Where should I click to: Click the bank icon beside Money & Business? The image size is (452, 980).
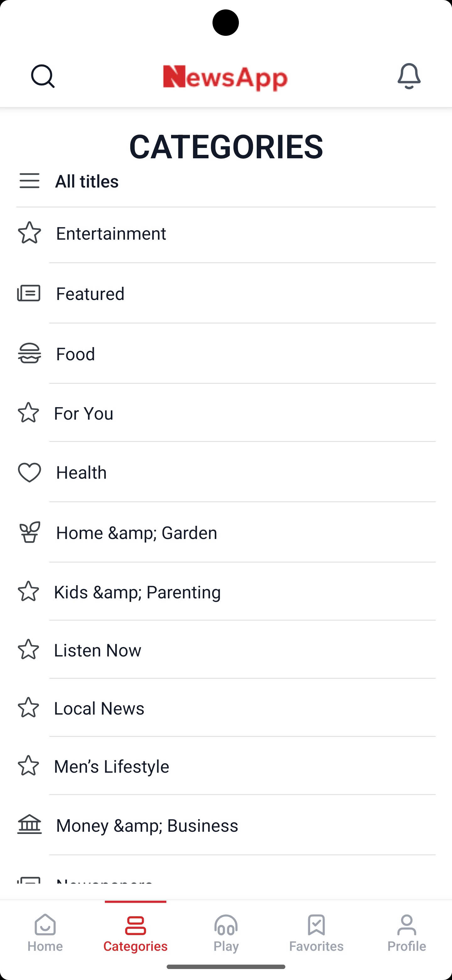pyautogui.click(x=29, y=825)
